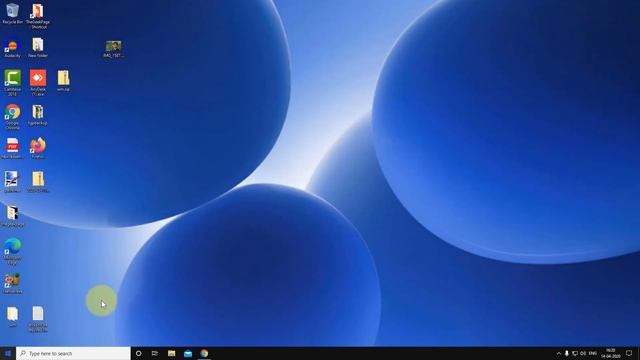Click the microphone tray icon
The width and height of the screenshot is (640, 360).
point(567,353)
